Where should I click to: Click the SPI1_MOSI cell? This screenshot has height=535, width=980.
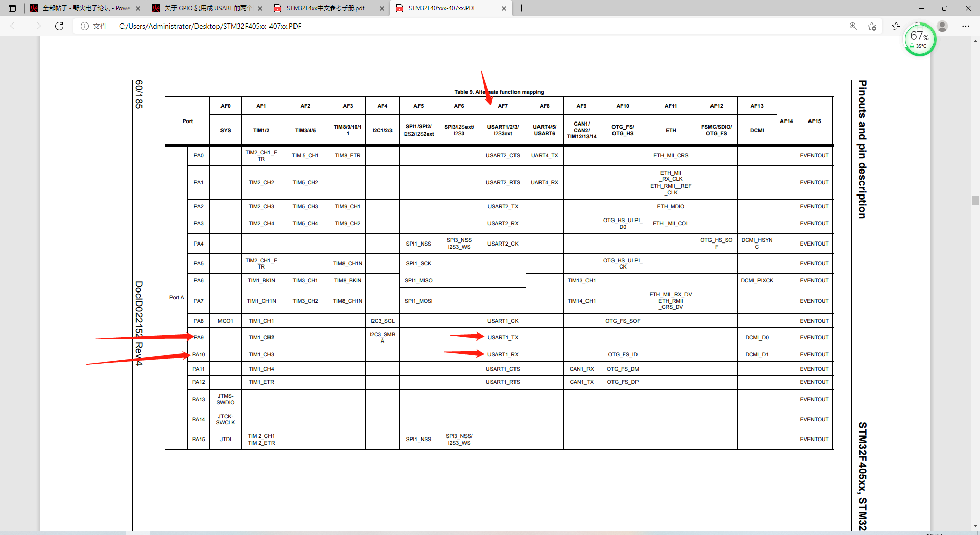click(x=419, y=301)
